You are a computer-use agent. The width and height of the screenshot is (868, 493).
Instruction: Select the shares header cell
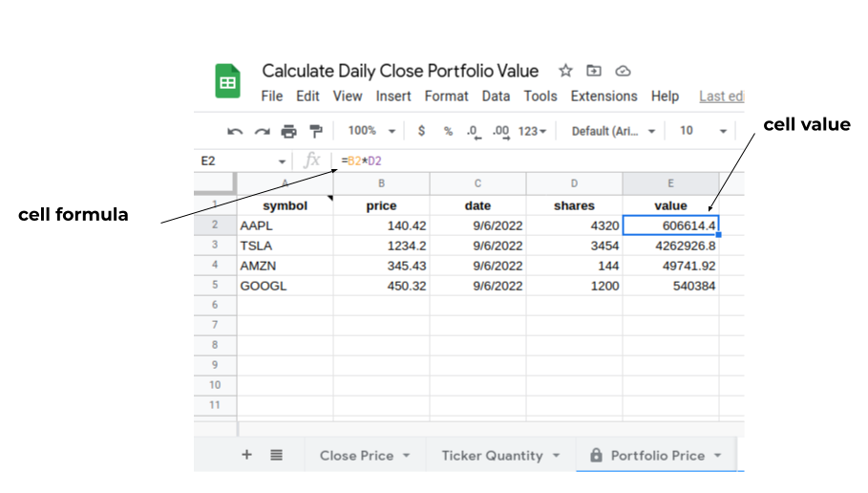click(x=574, y=205)
